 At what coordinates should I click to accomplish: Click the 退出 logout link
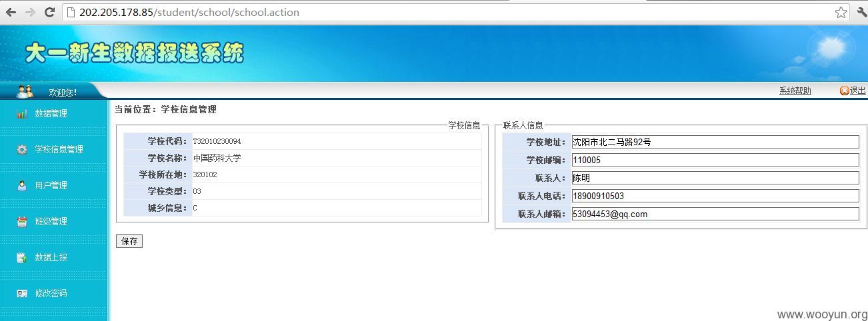click(857, 91)
